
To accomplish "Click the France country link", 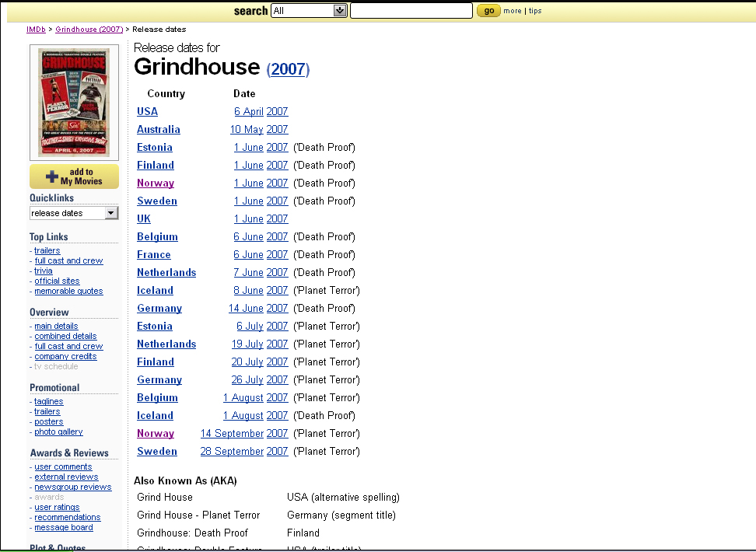I will [x=154, y=254].
